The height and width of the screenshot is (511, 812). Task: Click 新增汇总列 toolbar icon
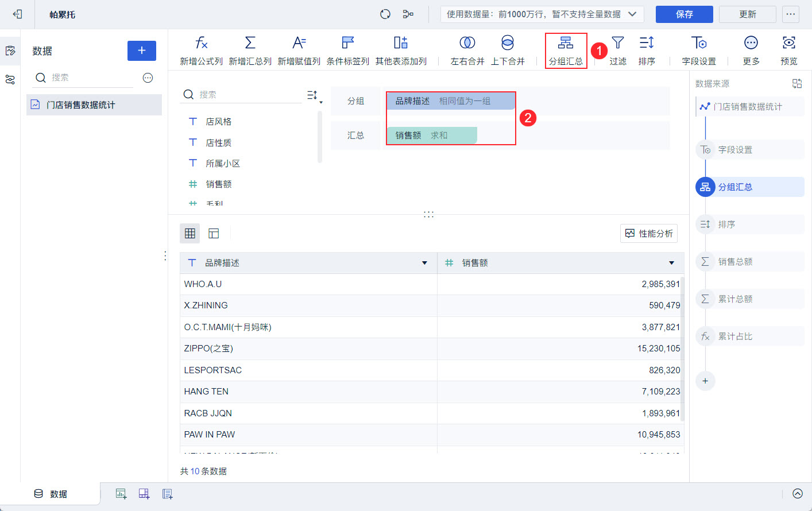tap(250, 51)
